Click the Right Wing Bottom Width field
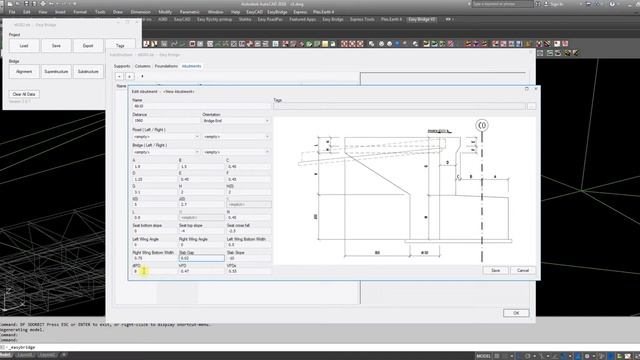This screenshot has width=640, height=360. click(x=155, y=258)
